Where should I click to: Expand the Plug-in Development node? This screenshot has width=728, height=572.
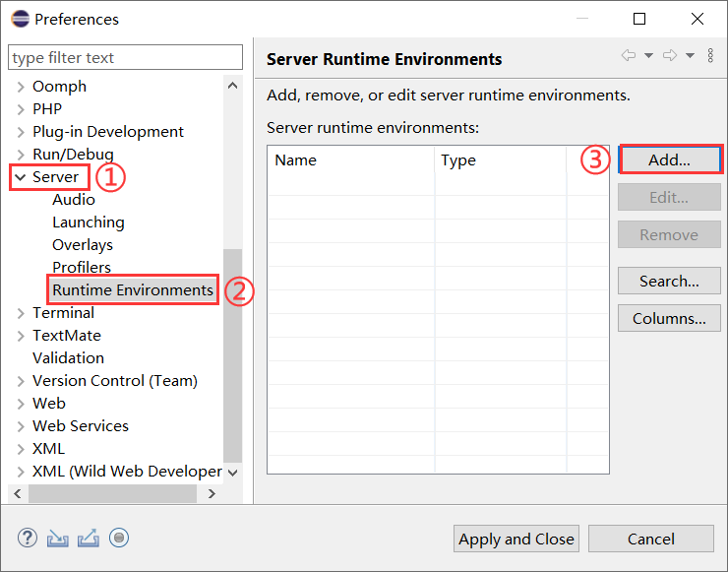click(21, 132)
